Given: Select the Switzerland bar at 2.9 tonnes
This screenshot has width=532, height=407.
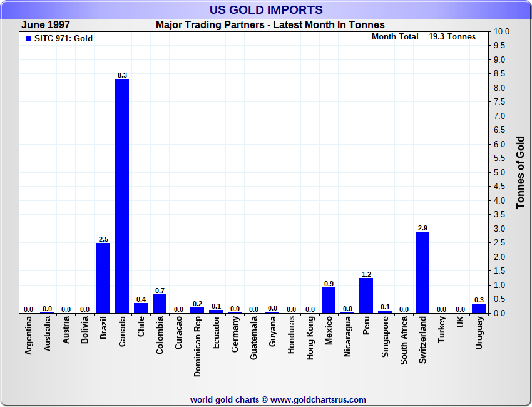Looking at the screenshot, I should click(422, 272).
